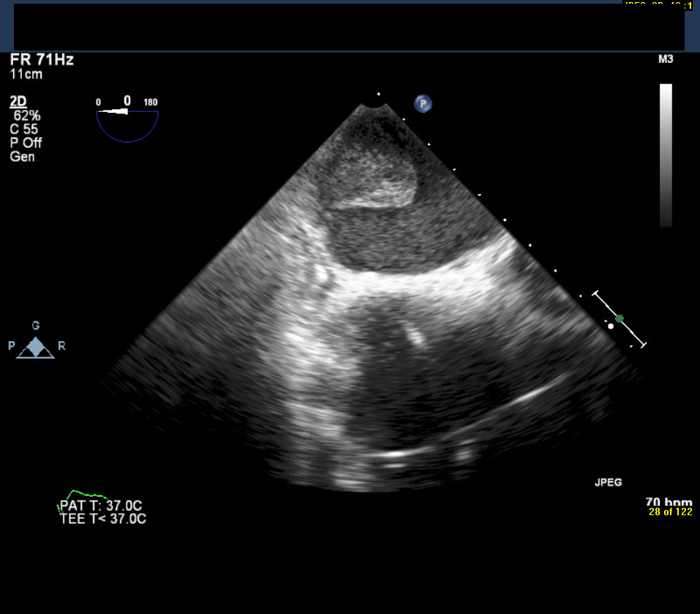Click the blue P orientation marker
Screen dimensions: 700x614
[423, 104]
